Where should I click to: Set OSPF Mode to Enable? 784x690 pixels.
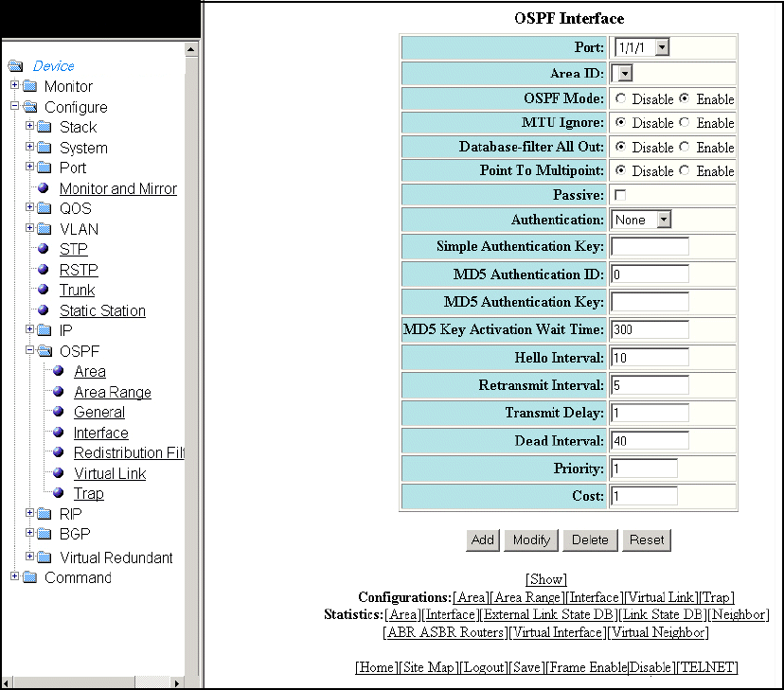(685, 98)
